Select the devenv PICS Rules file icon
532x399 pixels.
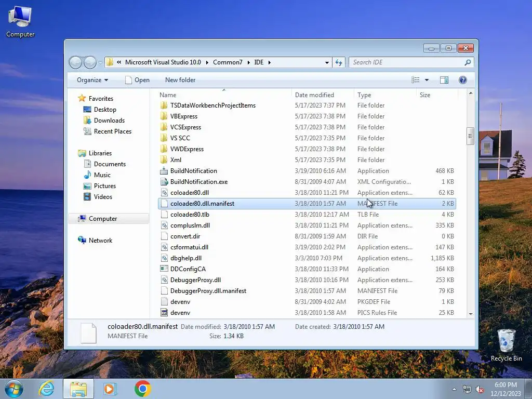(164, 312)
